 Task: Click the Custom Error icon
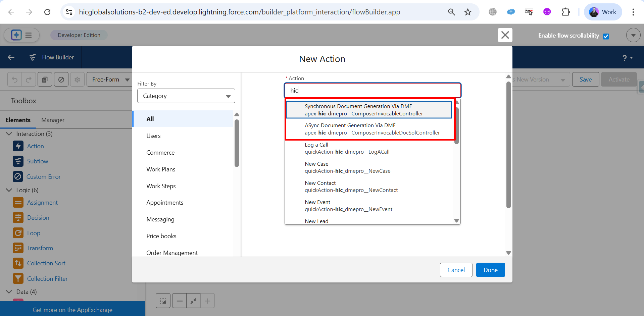pos(18,176)
